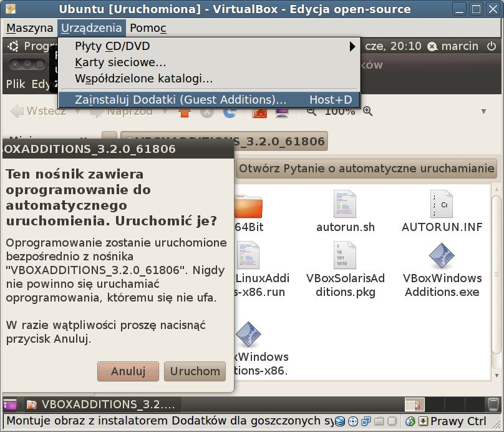Click the Uruchom button
This screenshot has width=504, height=432.
(x=195, y=371)
